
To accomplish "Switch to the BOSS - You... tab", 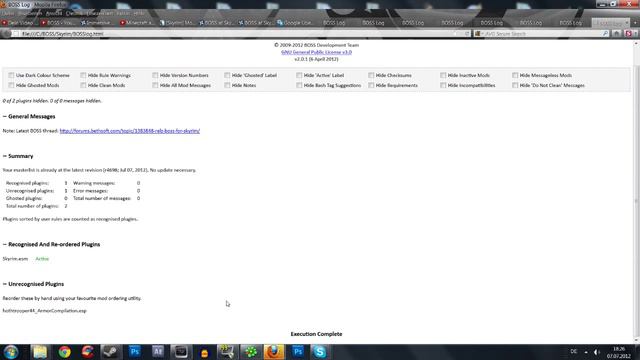I will 58,23.
